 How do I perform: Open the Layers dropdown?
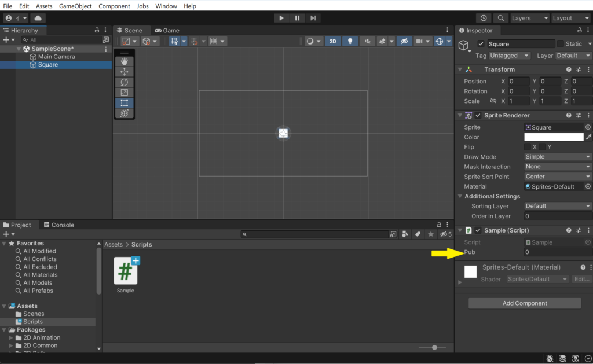pyautogui.click(x=529, y=18)
